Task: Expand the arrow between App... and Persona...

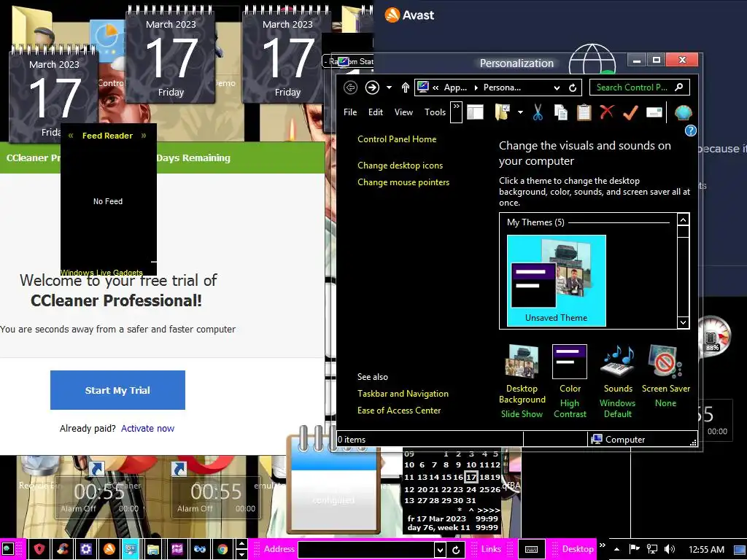Action: [x=476, y=87]
